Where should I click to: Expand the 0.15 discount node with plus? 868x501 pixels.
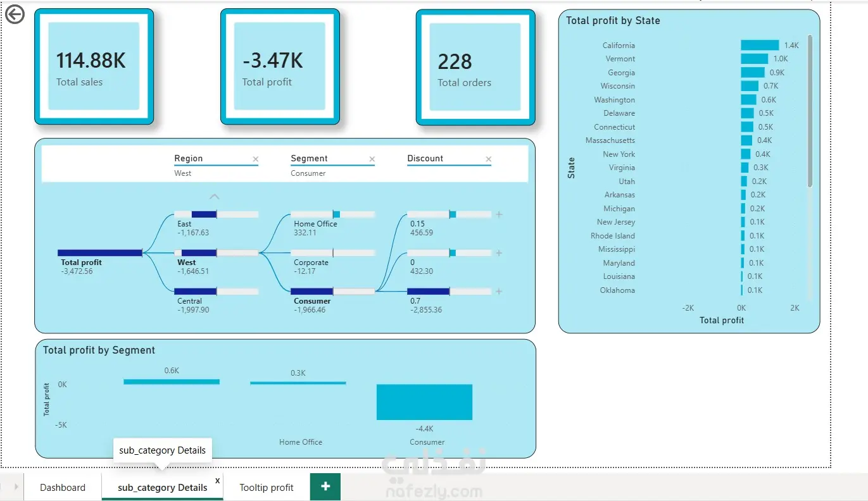click(x=499, y=214)
